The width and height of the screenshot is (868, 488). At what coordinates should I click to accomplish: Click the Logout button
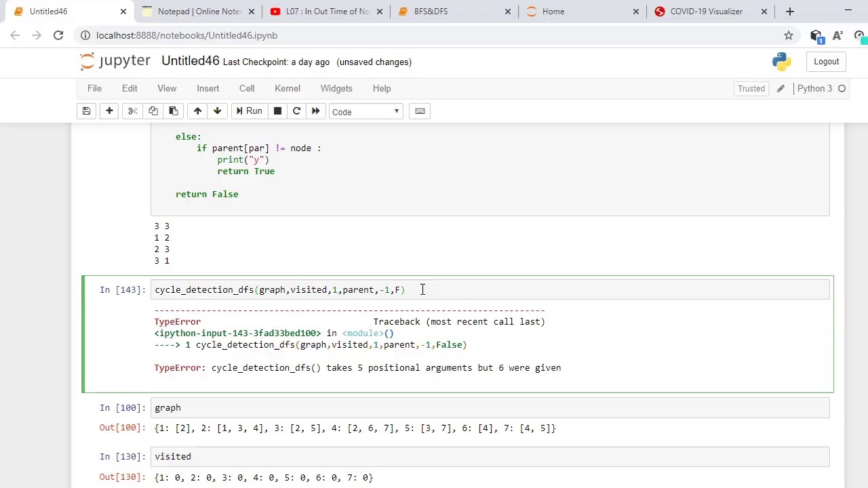[827, 62]
